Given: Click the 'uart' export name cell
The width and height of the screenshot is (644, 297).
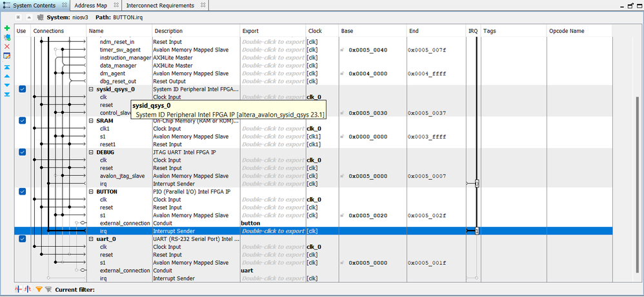Looking at the screenshot, I should (x=273, y=271).
